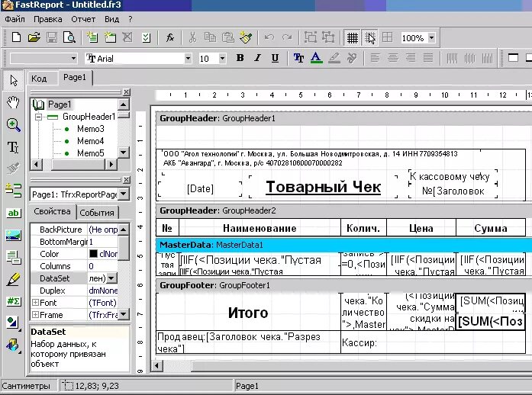This screenshot has width=532, height=395.
Task: Select the Text edit tool
Action: tap(13, 147)
